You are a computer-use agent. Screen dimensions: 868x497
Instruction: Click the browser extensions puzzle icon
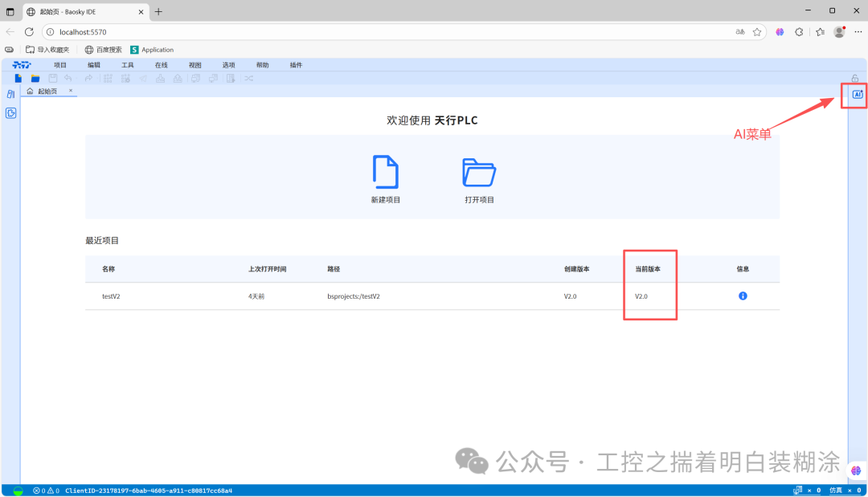click(x=799, y=32)
